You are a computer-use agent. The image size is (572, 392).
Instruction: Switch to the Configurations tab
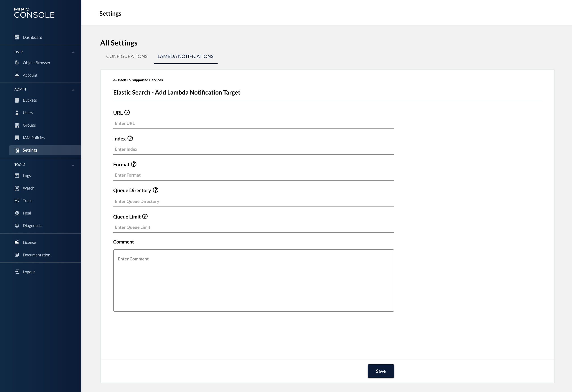click(127, 56)
